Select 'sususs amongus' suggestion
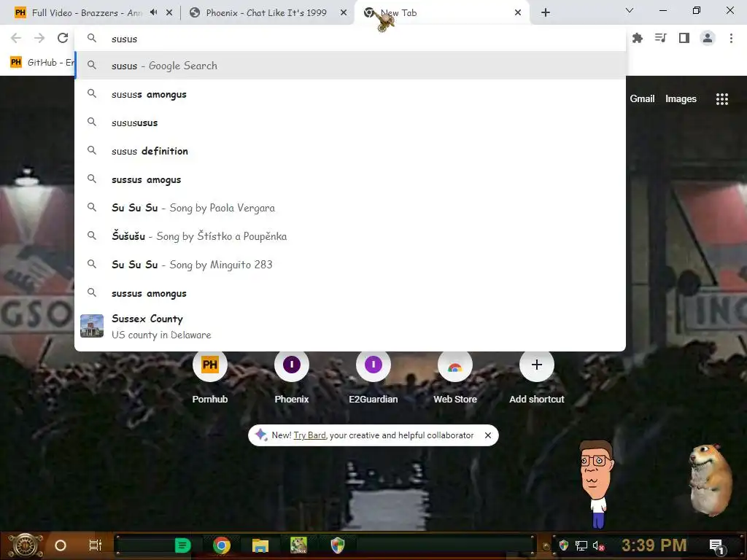The width and height of the screenshot is (747, 560). [350, 94]
